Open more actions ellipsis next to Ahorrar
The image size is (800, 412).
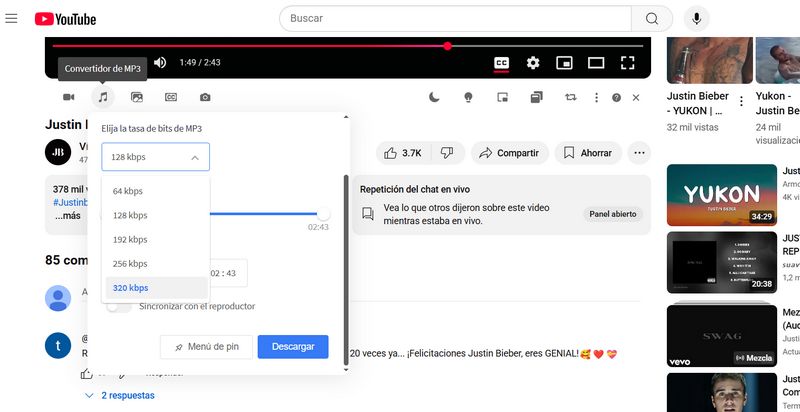pyautogui.click(x=639, y=153)
